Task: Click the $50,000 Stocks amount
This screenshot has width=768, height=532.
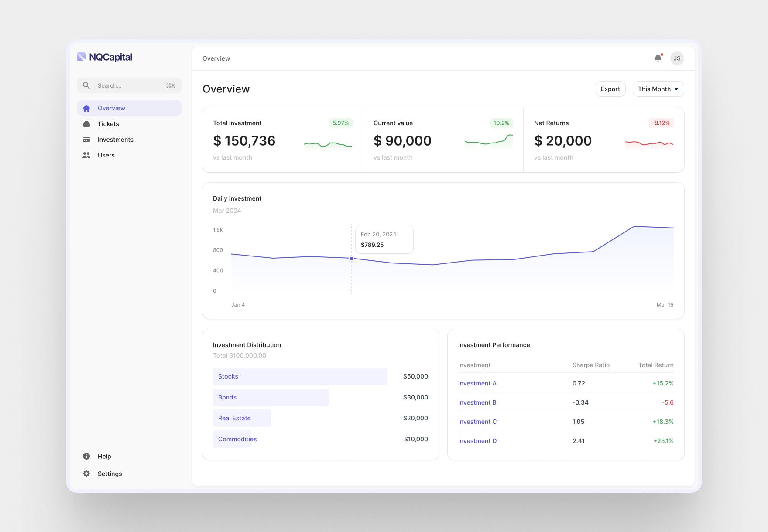Action: pyautogui.click(x=415, y=376)
